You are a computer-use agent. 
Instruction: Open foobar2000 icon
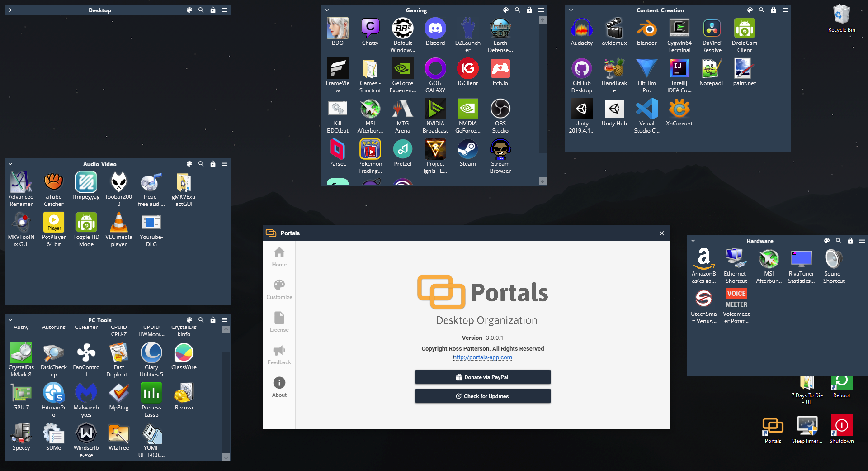pyautogui.click(x=118, y=190)
